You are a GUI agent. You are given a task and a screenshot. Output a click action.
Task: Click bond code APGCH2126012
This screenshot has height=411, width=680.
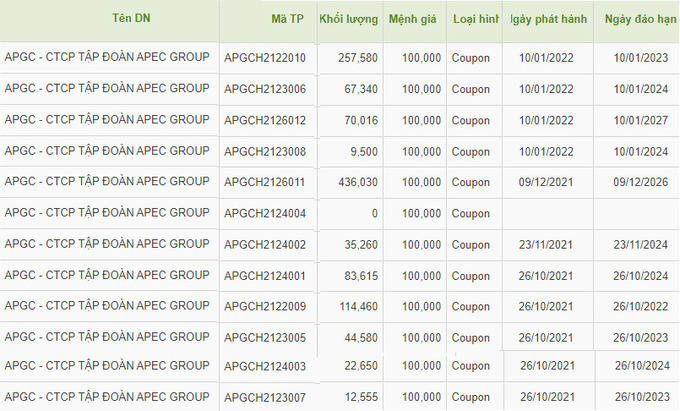pyautogui.click(x=266, y=120)
